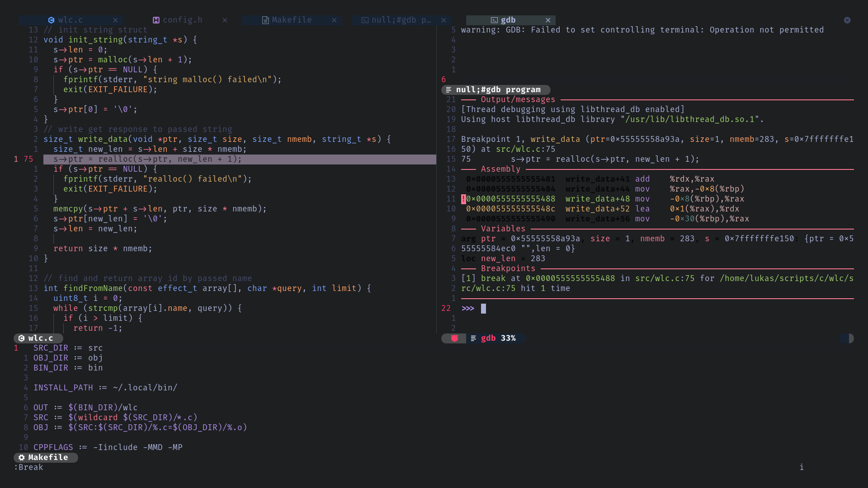Click the src/wlc.c:75 link in Breakpoints section
This screenshot has width=868, height=488.
click(x=664, y=279)
